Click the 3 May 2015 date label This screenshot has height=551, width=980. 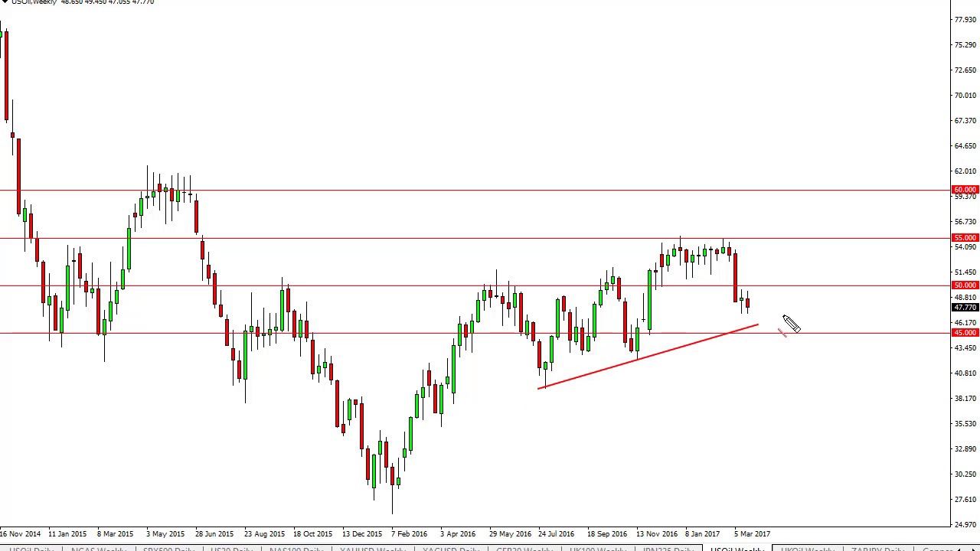[165, 534]
